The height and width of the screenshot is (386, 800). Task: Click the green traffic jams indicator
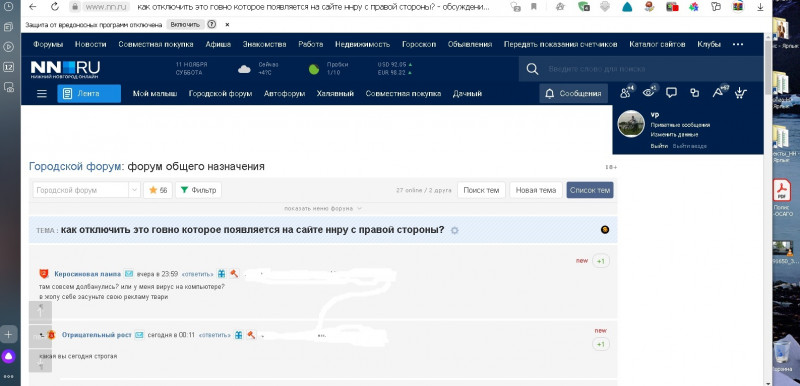point(314,69)
